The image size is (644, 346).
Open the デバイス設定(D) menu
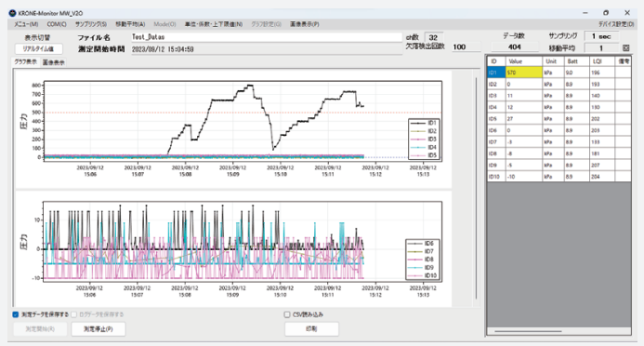(x=616, y=24)
